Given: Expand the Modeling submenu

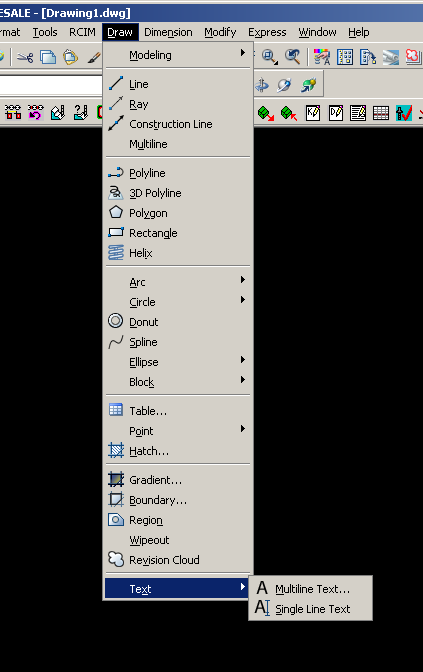Looking at the screenshot, I should 177,55.
